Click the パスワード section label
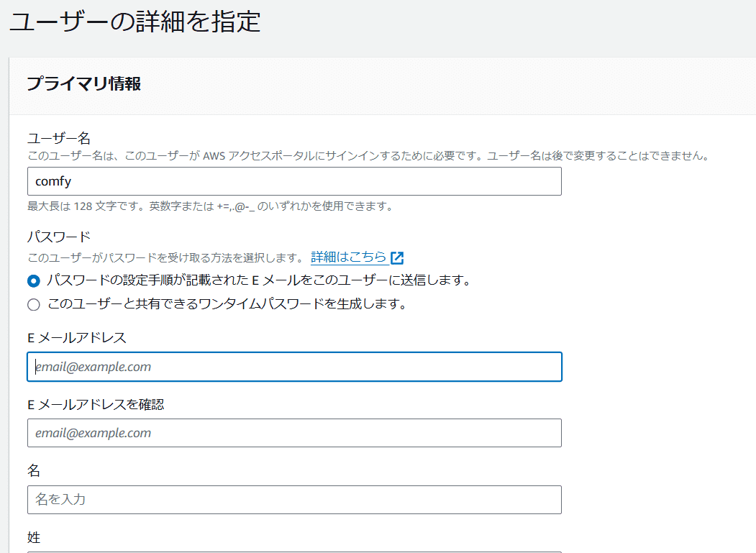Screen dimensions: 756x553 [x=58, y=237]
